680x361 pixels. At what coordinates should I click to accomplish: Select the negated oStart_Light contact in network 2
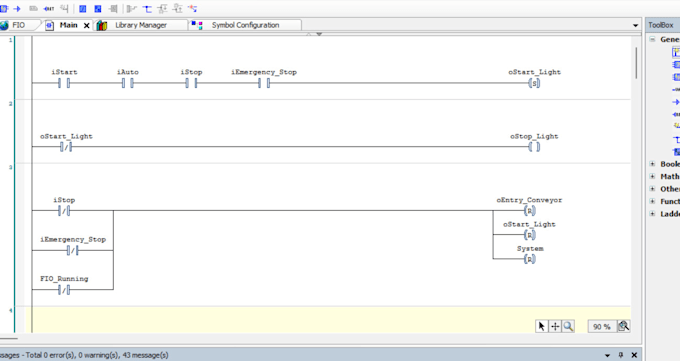pyautogui.click(x=66, y=147)
